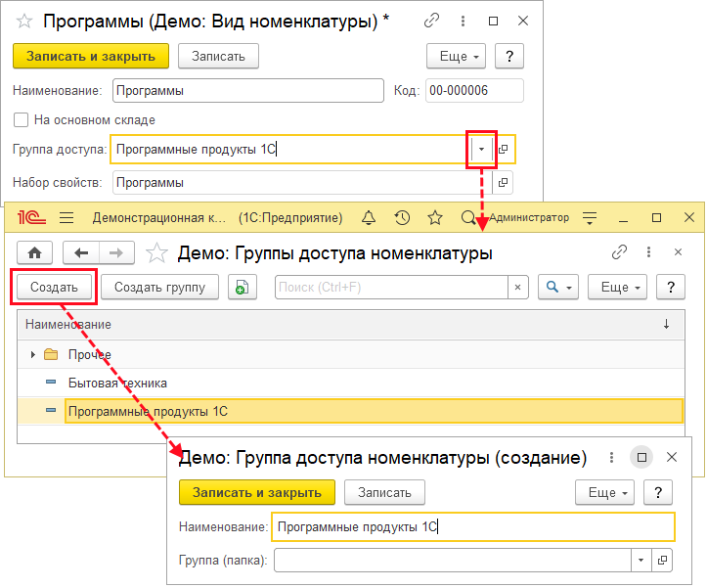Open kebab menu in Программы window title
707x588 pixels.
pyautogui.click(x=463, y=21)
